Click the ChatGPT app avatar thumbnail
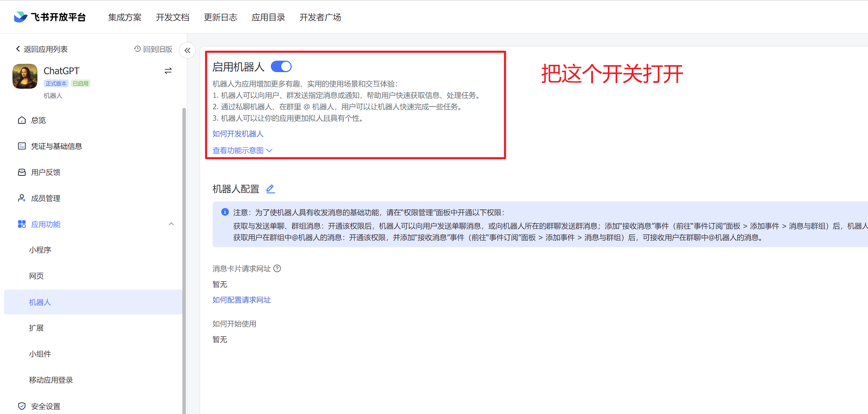The width and height of the screenshot is (868, 414). (x=25, y=76)
